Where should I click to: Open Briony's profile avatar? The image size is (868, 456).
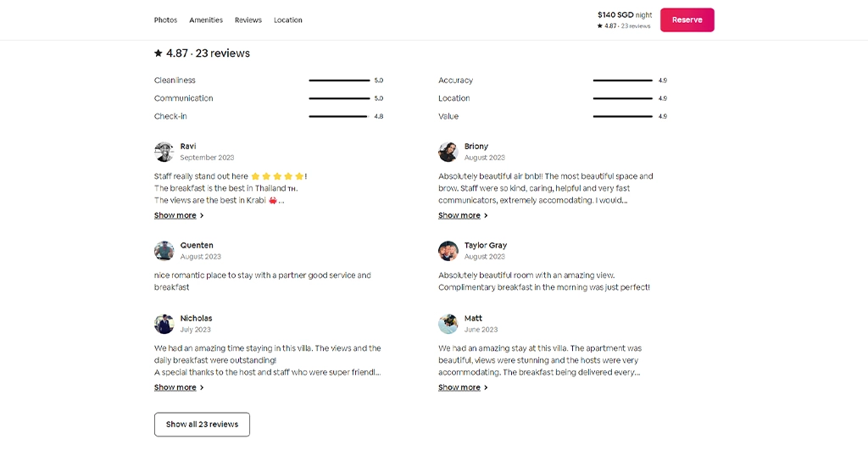point(448,152)
